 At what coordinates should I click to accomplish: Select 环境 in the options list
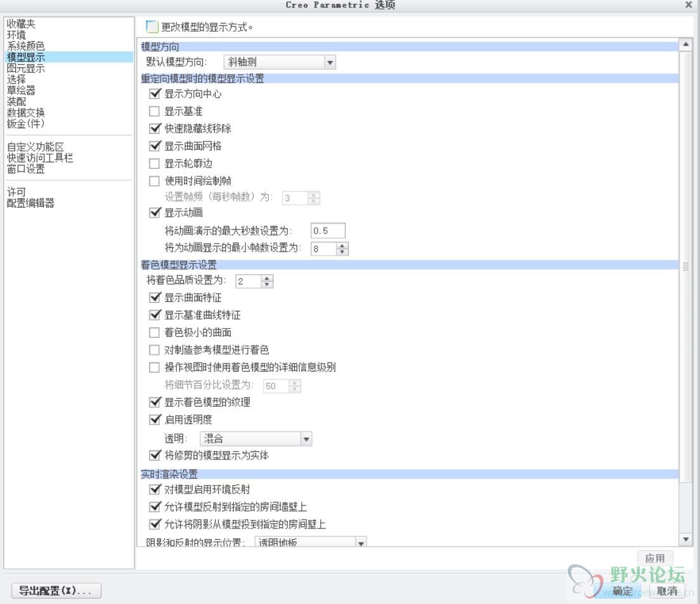pos(16,35)
